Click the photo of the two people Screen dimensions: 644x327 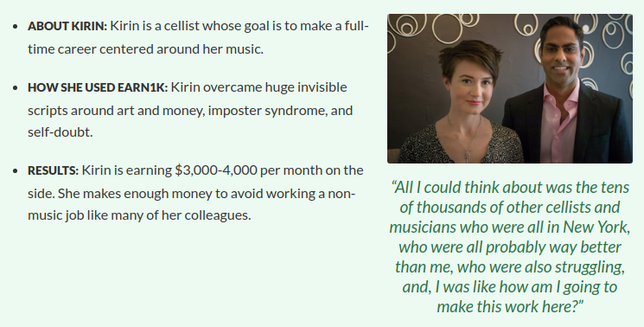coord(510,88)
